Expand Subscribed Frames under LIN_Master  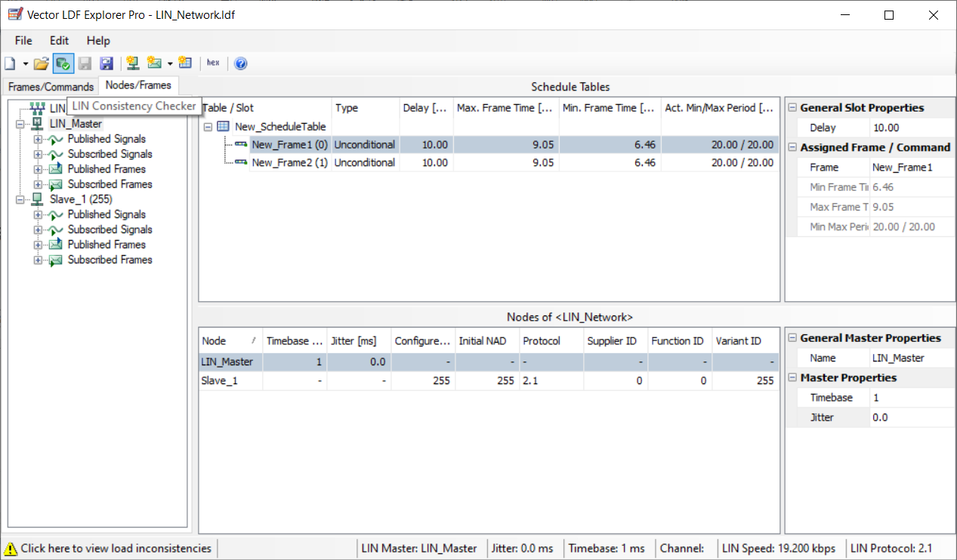[x=39, y=184]
